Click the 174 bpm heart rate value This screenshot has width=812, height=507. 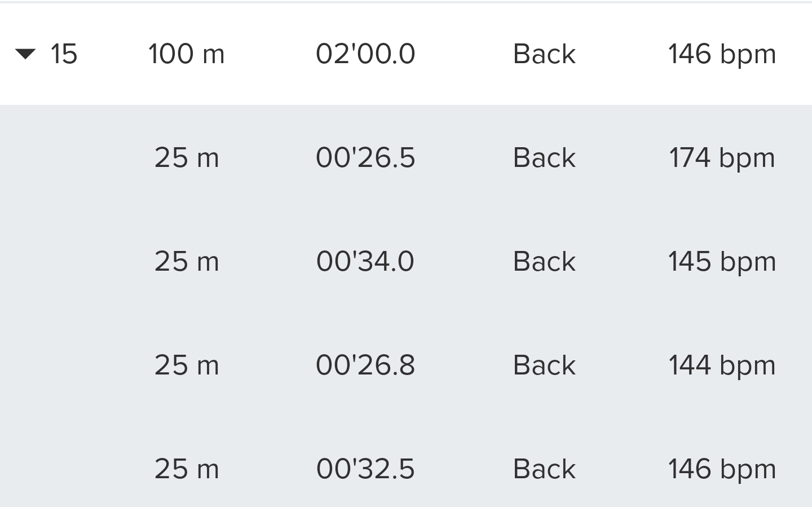point(722,157)
